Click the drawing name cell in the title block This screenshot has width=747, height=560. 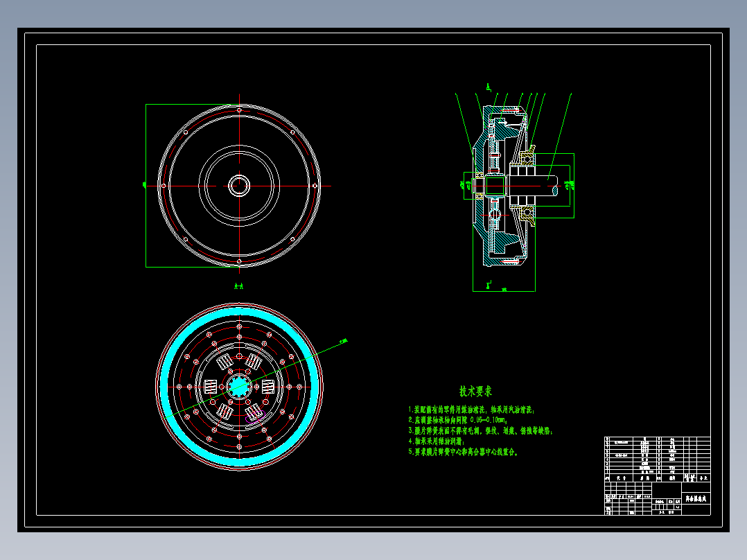[x=696, y=499]
